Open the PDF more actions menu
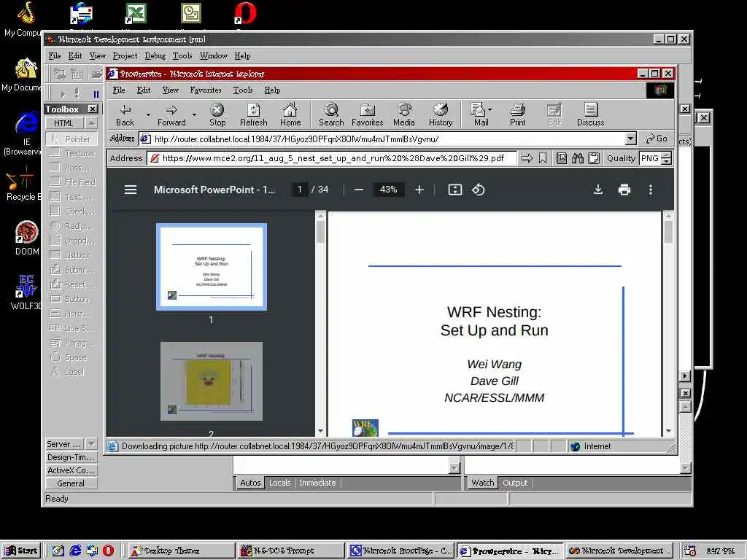The height and width of the screenshot is (560, 747). tap(651, 190)
